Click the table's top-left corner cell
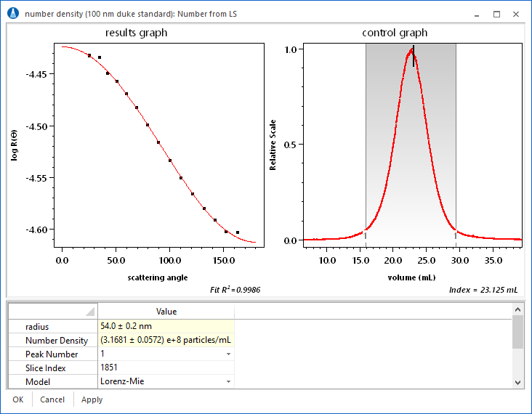This screenshot has width=532, height=414. (x=52, y=312)
